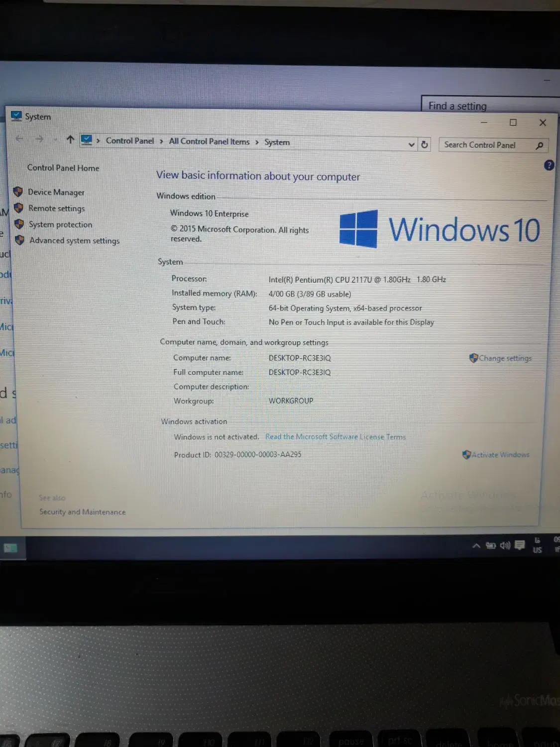This screenshot has height=747, width=560.
Task: Maximize the System window
Action: (x=513, y=122)
